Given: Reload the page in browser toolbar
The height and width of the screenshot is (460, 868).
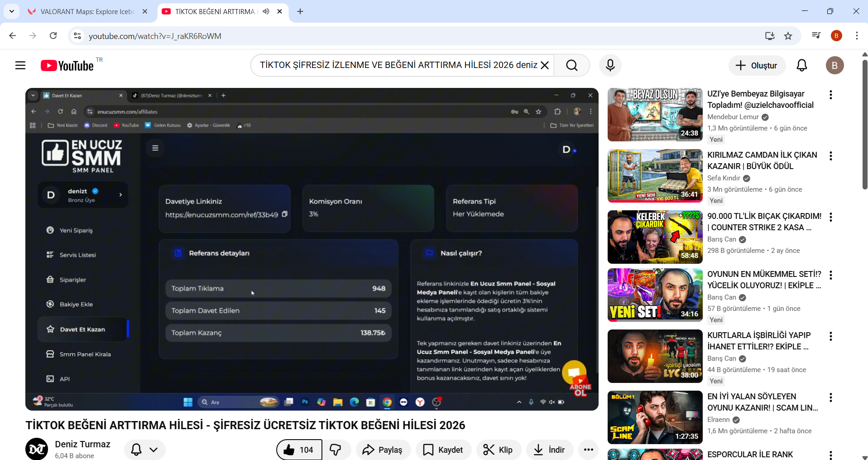Looking at the screenshot, I should click(53, 36).
